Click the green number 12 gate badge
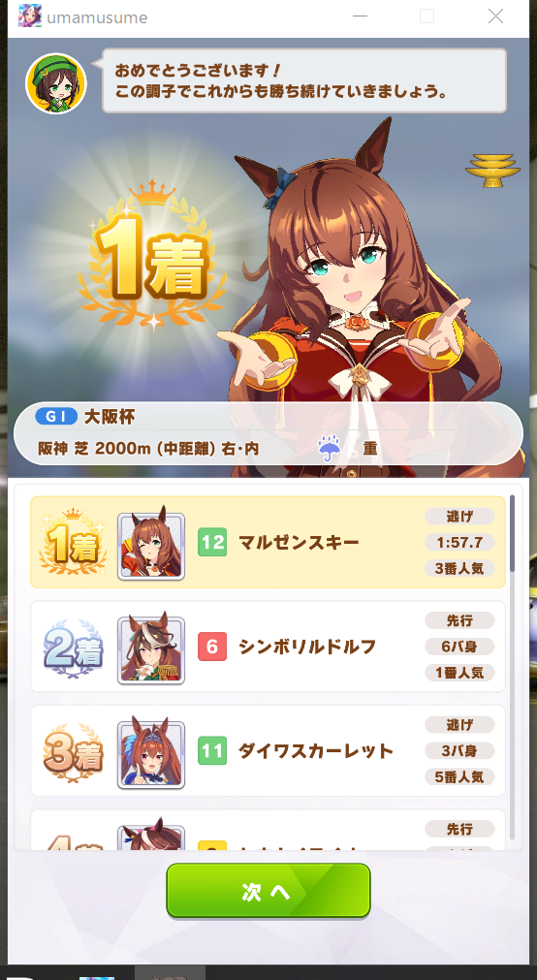Viewport: 537px width, 980px height. (212, 542)
